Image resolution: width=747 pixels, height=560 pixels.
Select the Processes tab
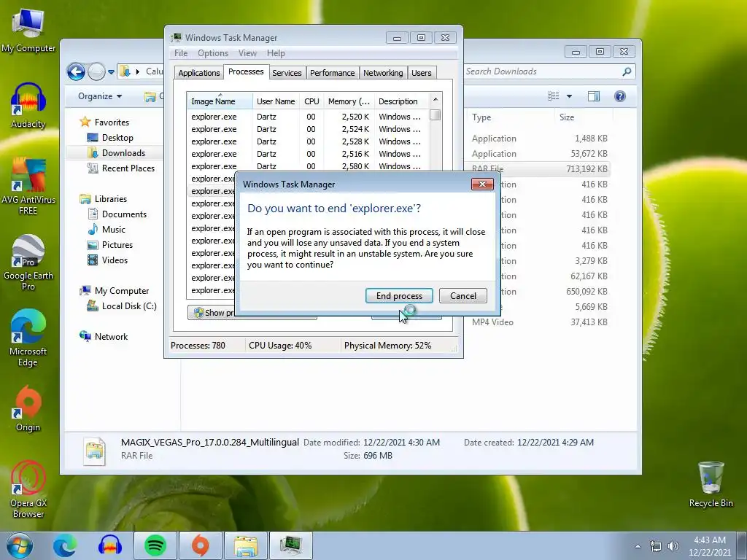pos(246,71)
